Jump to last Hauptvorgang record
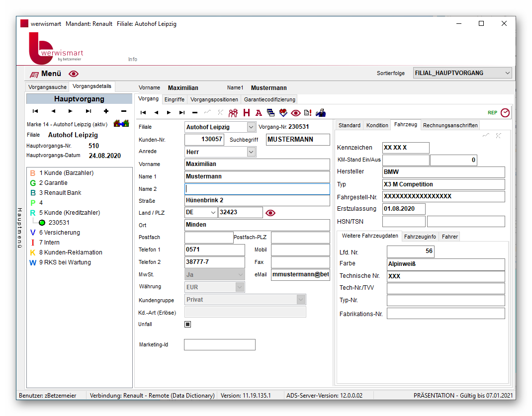This screenshot has width=532, height=416. [x=89, y=111]
